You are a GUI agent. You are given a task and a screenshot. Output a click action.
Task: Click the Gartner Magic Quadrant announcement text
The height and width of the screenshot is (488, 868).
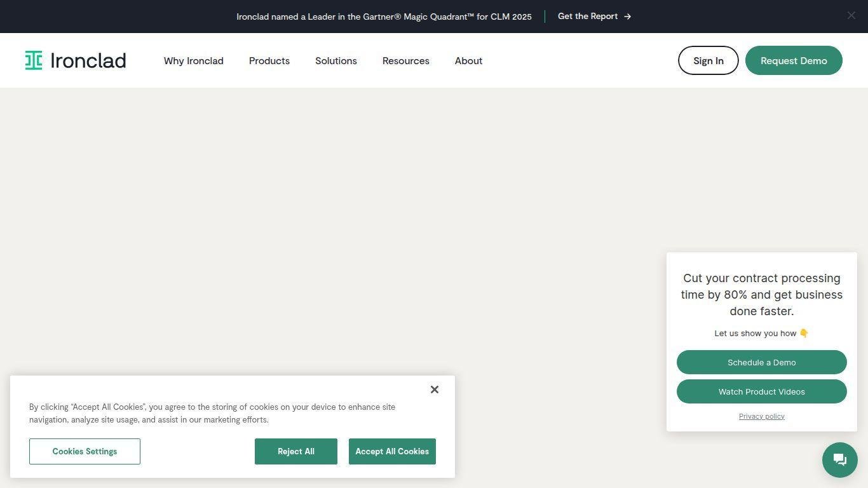pyautogui.click(x=384, y=17)
